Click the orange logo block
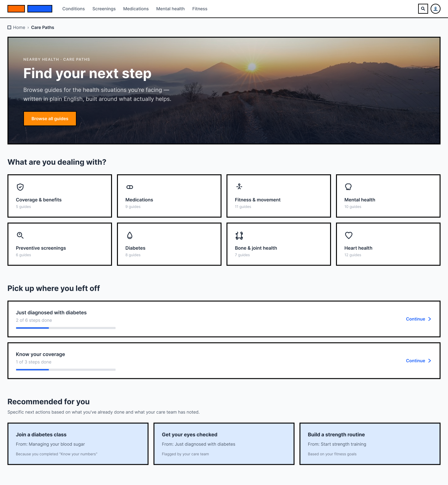The height and width of the screenshot is (485, 448). click(x=16, y=9)
